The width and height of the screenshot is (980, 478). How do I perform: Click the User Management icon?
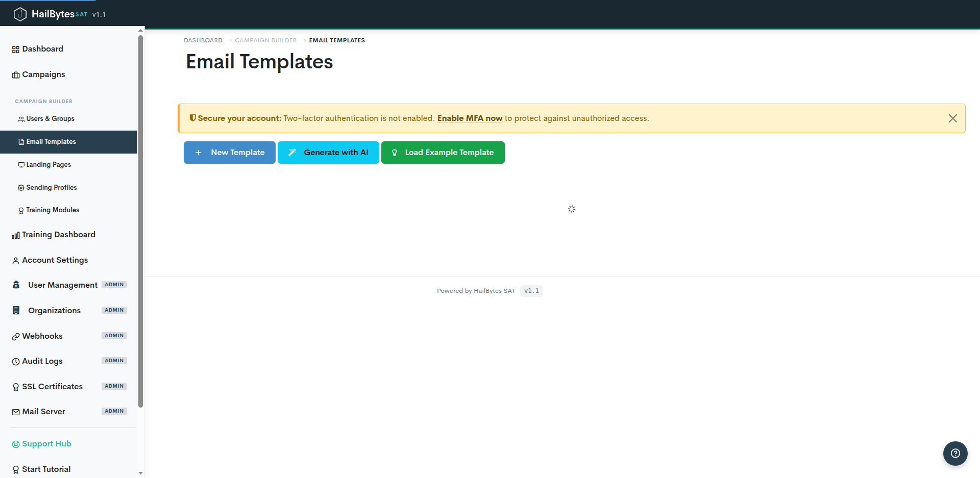coord(16,285)
